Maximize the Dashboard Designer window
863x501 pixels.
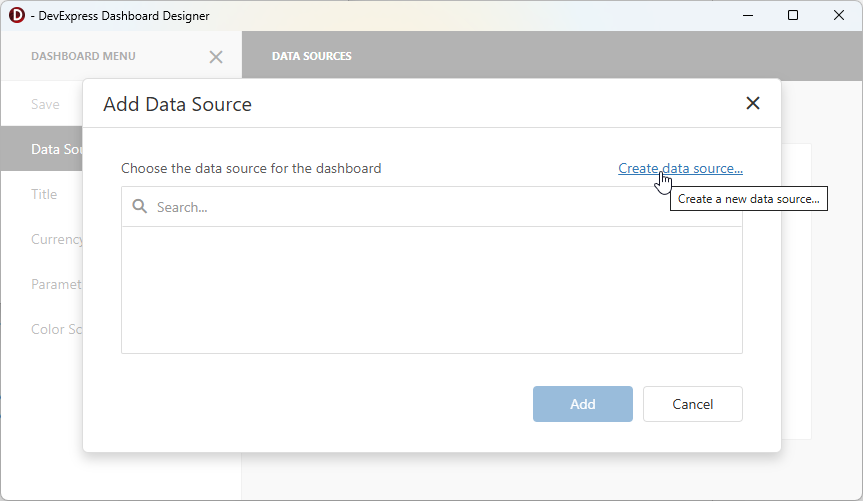tap(793, 15)
